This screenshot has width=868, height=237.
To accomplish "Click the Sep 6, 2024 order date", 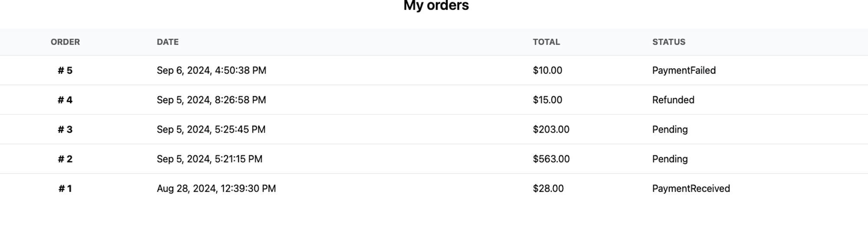I will point(211,70).
